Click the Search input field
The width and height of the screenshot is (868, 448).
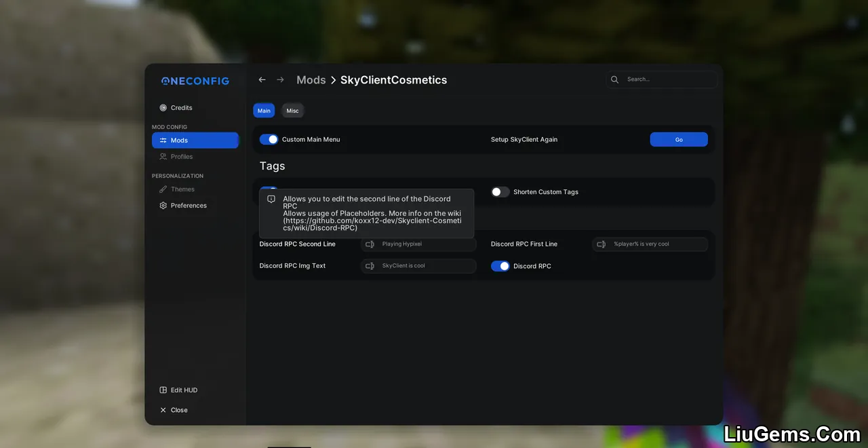pyautogui.click(x=662, y=79)
